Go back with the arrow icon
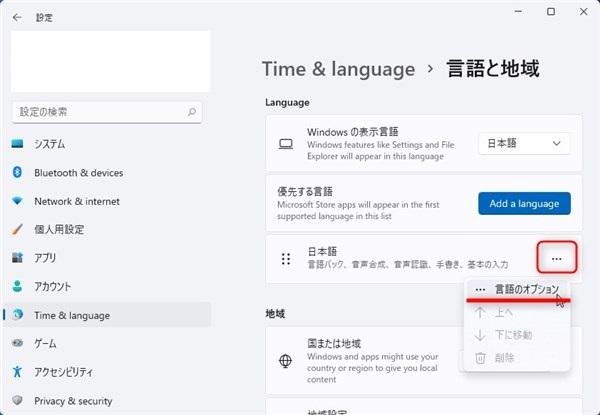This screenshot has height=415, width=600. [17, 17]
